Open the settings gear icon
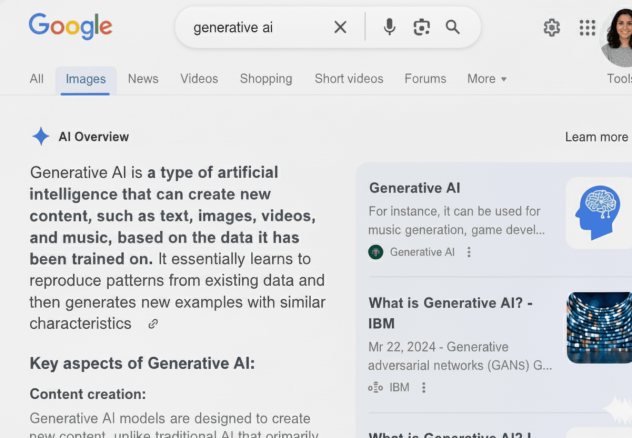 click(x=552, y=28)
